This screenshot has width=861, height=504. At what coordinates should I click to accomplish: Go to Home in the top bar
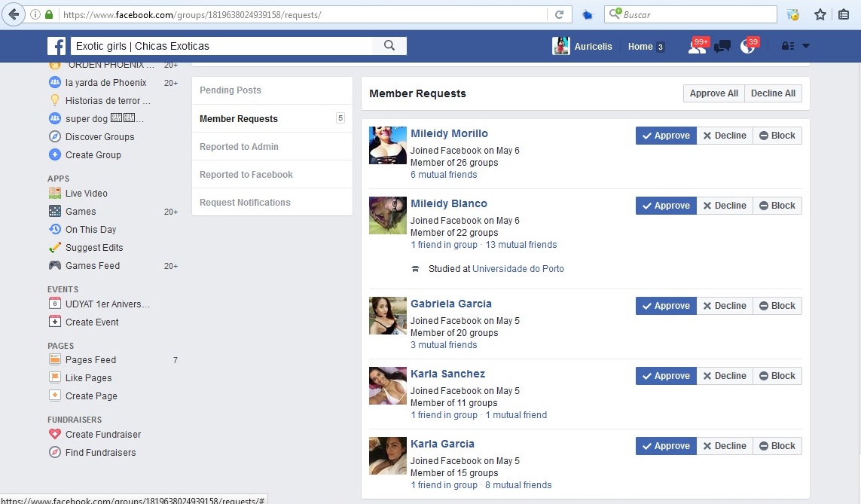click(x=640, y=47)
